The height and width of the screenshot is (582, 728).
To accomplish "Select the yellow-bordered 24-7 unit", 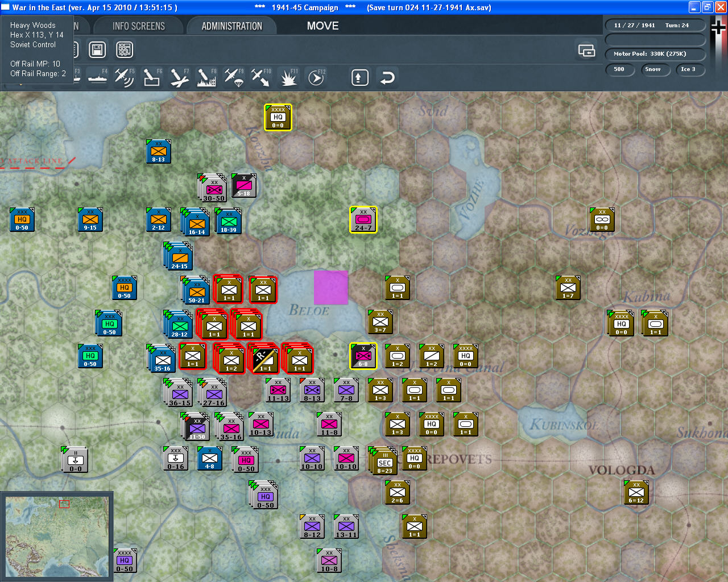I will [363, 219].
